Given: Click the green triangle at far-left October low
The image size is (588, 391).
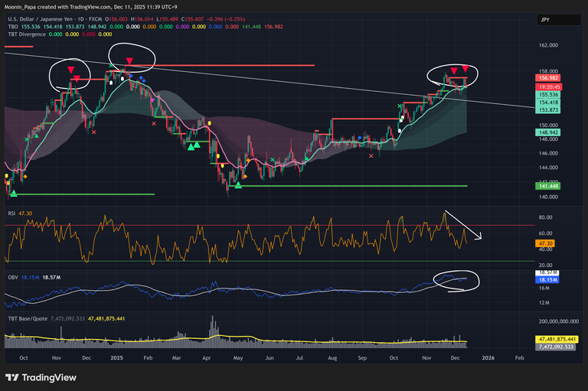Looking at the screenshot, I should point(13,194).
